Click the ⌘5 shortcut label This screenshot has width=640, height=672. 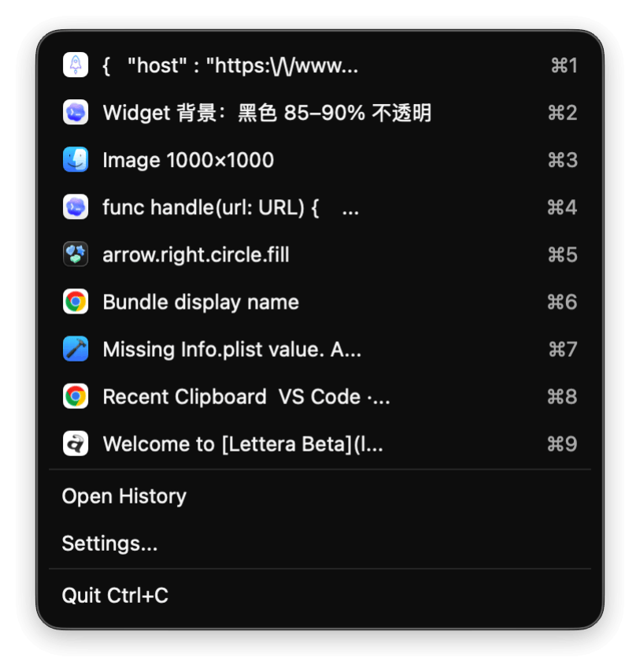tap(563, 254)
